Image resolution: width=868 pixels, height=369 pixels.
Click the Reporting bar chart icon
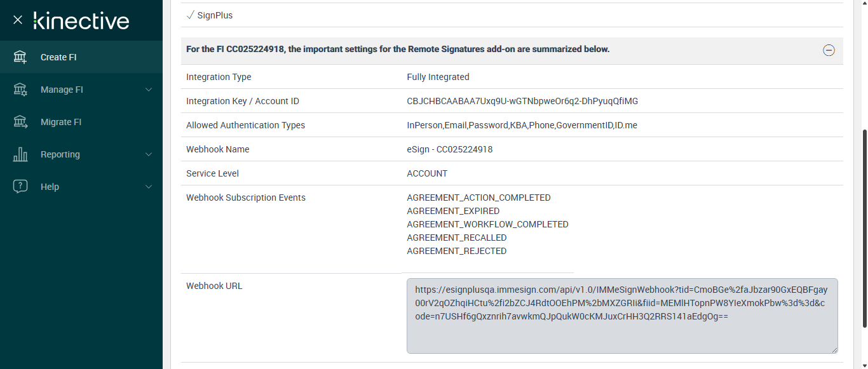pos(20,154)
